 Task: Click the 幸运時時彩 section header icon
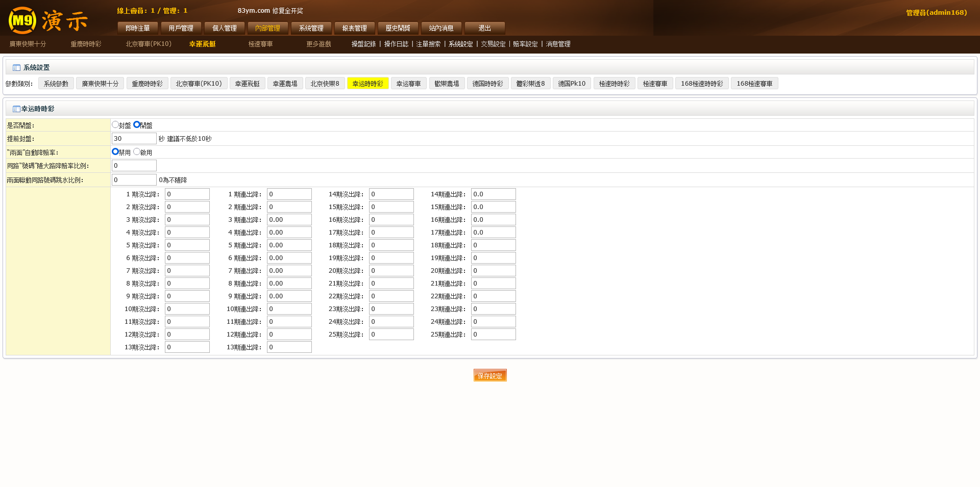[16, 109]
